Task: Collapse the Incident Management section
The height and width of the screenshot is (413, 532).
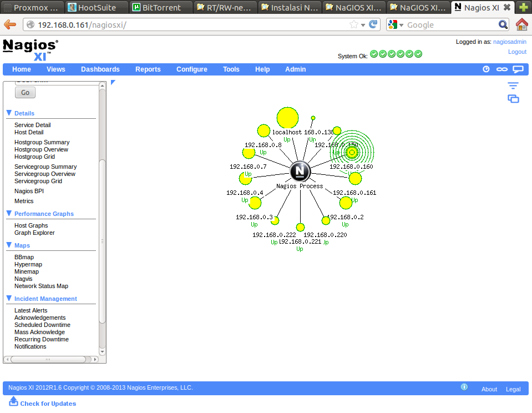Action: (9, 298)
